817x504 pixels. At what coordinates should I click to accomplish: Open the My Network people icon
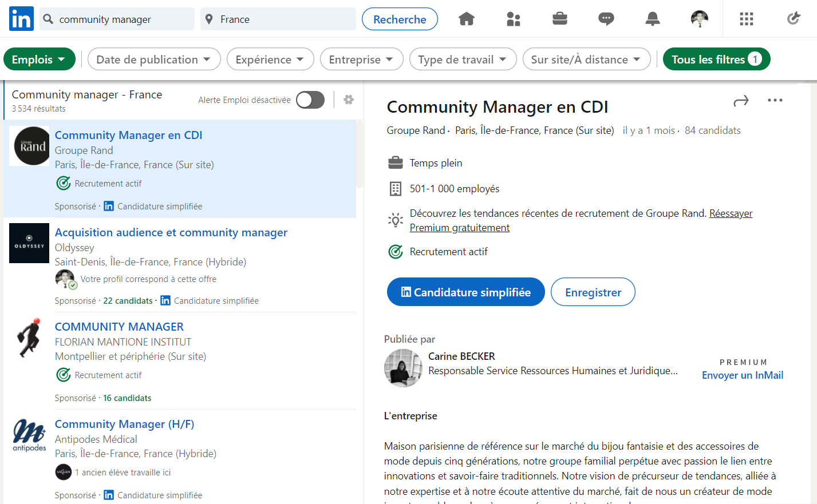[514, 19]
